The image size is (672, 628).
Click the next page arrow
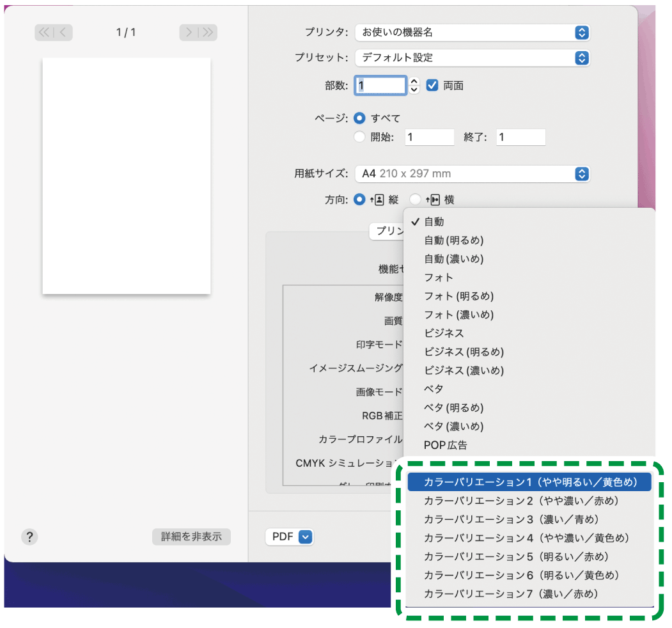pos(189,33)
